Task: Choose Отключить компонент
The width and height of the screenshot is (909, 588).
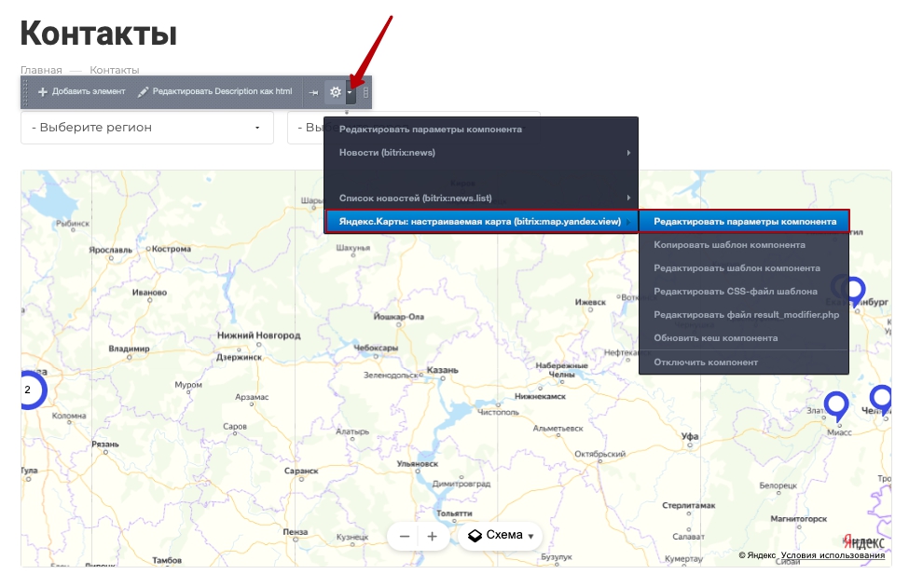Action: tap(706, 362)
